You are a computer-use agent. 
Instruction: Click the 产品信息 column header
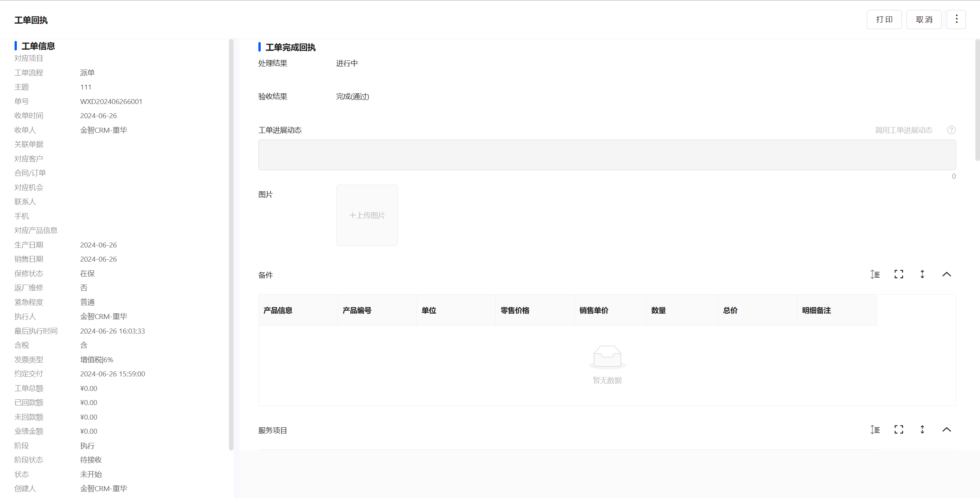point(278,310)
